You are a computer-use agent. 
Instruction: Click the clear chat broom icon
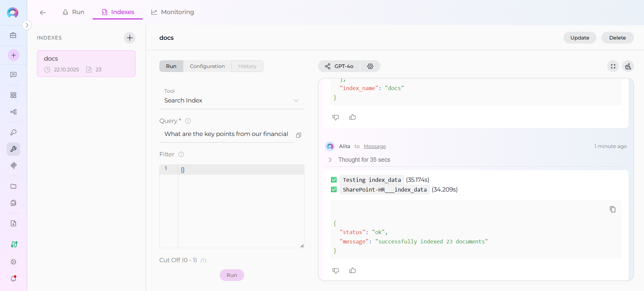628,66
